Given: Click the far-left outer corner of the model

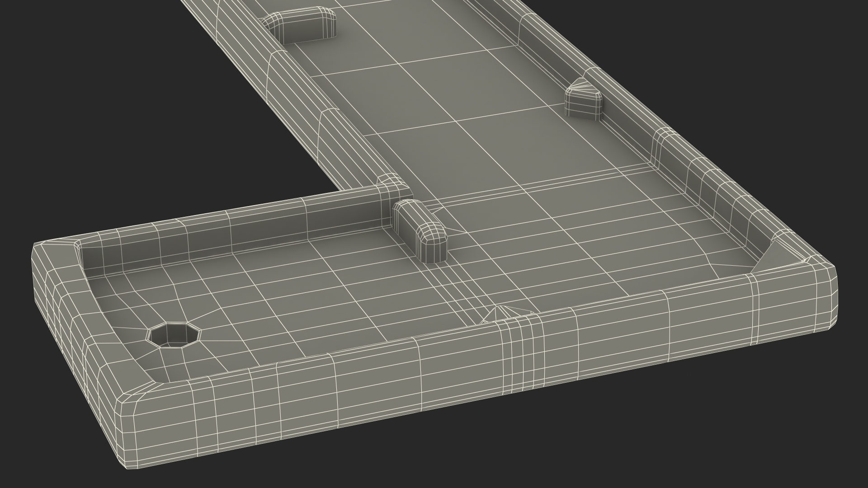Looking at the screenshot, I should point(37,251).
